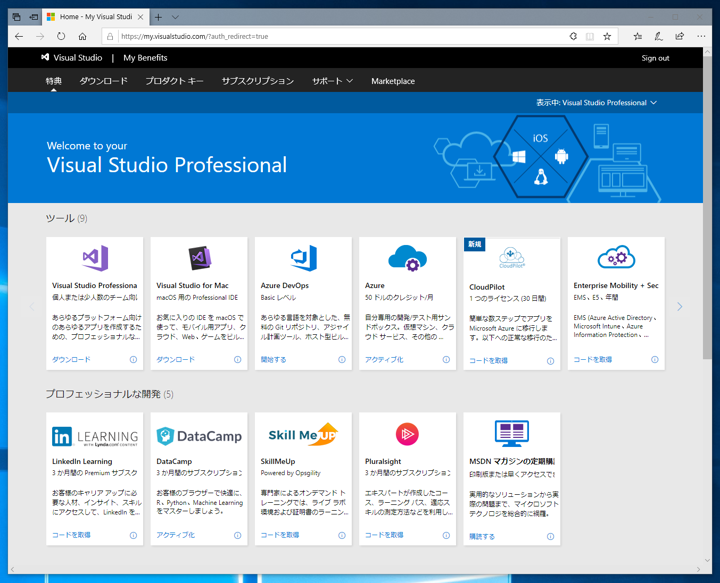This screenshot has height=583, width=720.
Task: Show previous tools with left carousel arrow
Action: click(32, 307)
